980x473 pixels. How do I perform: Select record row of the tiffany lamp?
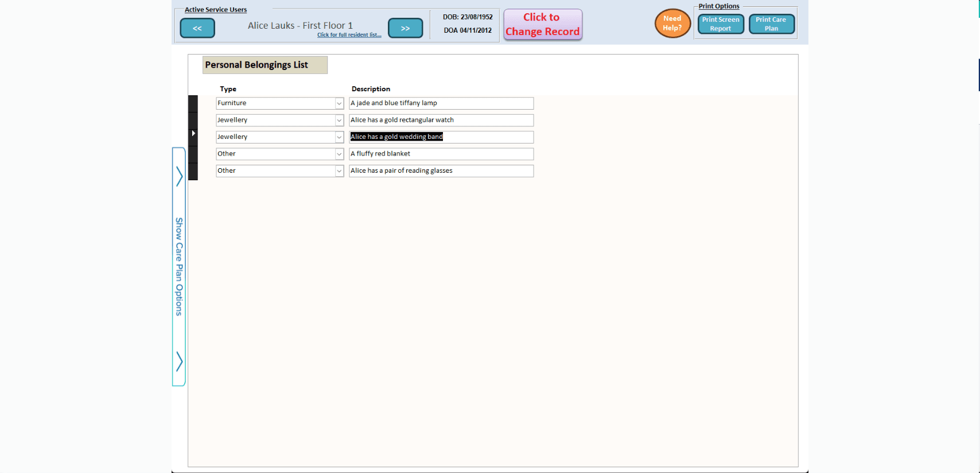point(193,103)
